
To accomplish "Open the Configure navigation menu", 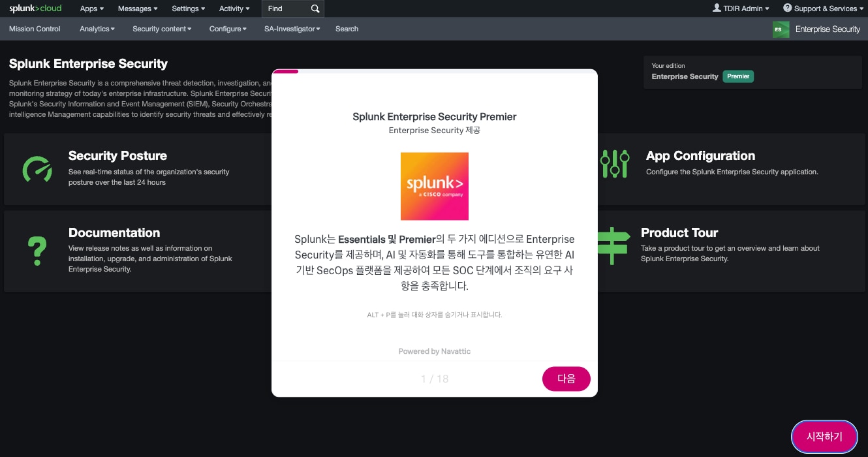I will 228,29.
